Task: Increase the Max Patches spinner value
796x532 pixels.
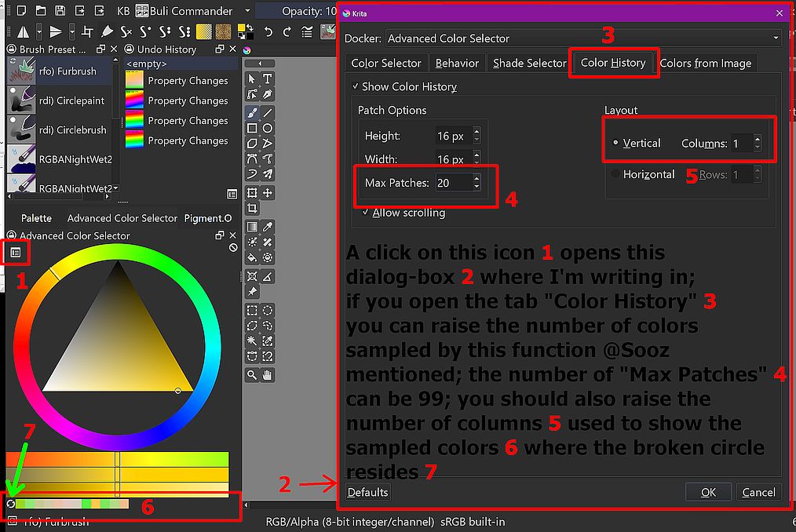Action: [477, 178]
